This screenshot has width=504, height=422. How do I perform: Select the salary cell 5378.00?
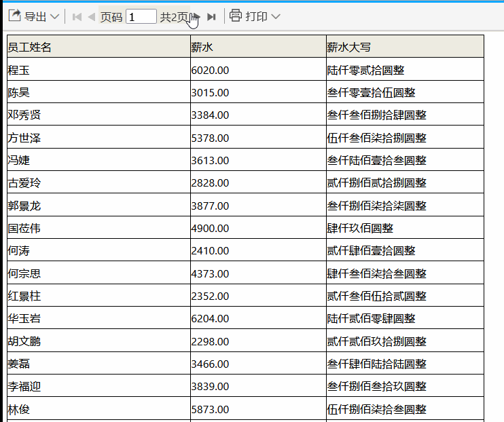coord(258,137)
